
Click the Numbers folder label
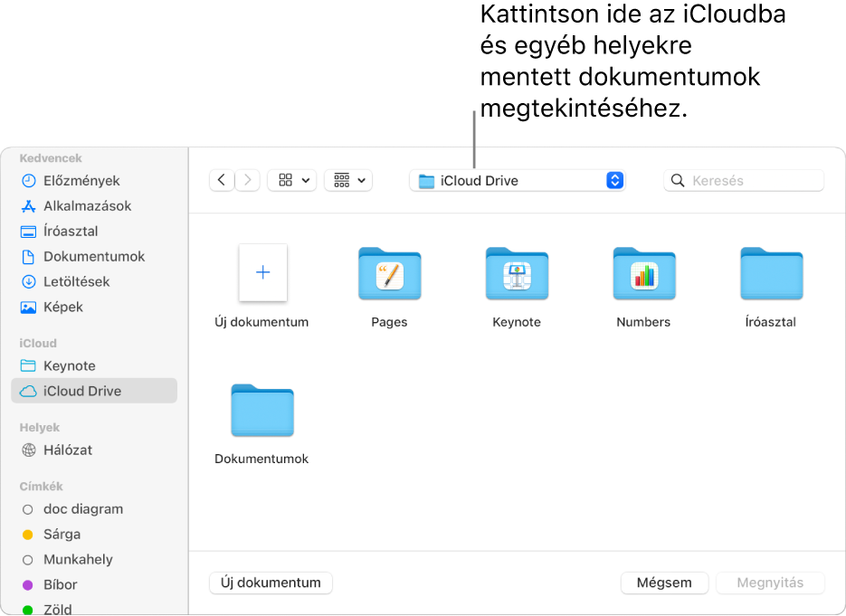pyautogui.click(x=643, y=322)
